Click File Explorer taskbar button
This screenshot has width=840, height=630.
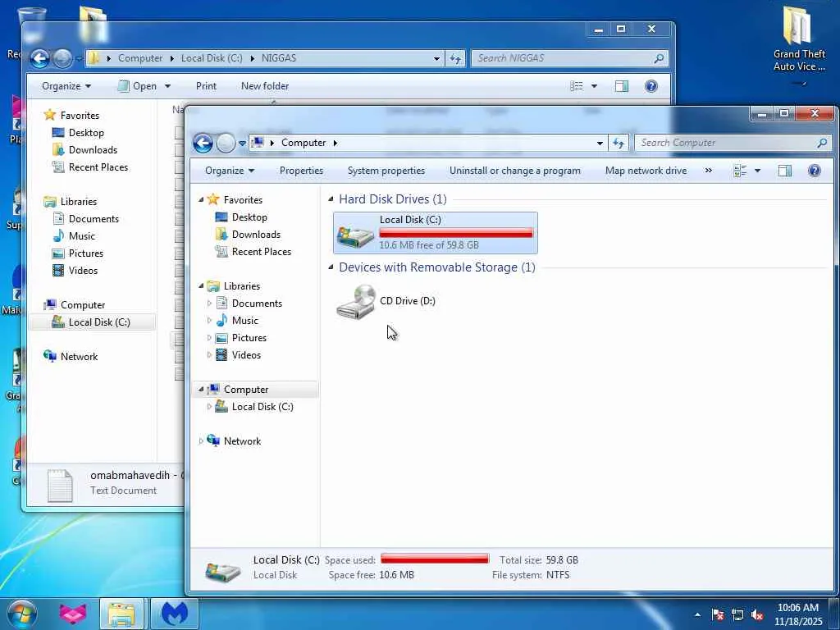121,614
